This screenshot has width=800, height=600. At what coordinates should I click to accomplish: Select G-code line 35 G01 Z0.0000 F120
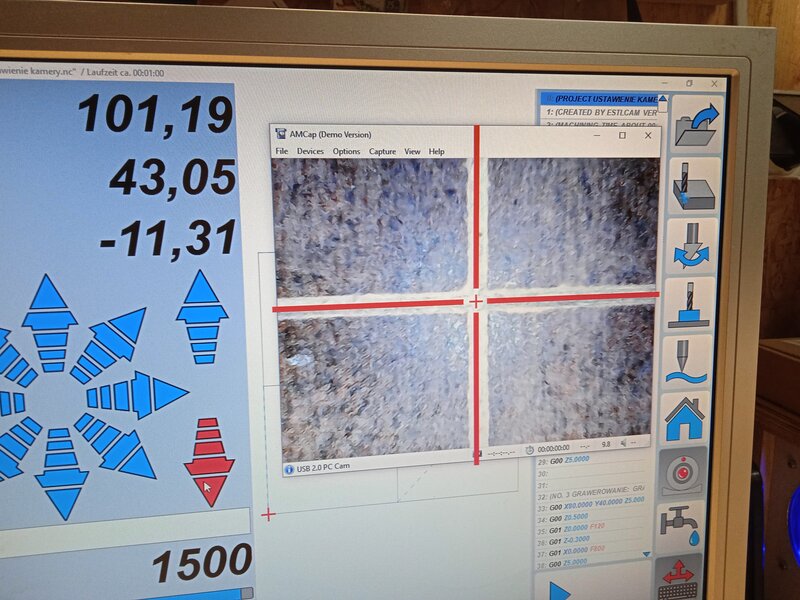pos(571,530)
